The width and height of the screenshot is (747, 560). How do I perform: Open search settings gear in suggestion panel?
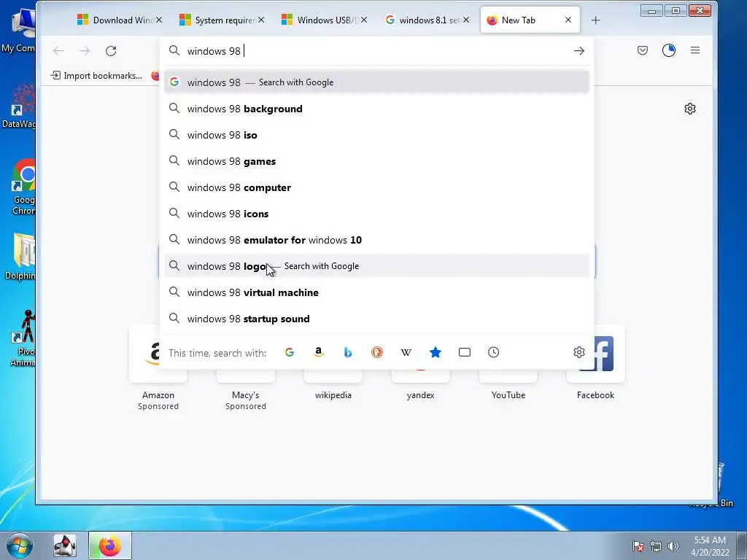578,352
